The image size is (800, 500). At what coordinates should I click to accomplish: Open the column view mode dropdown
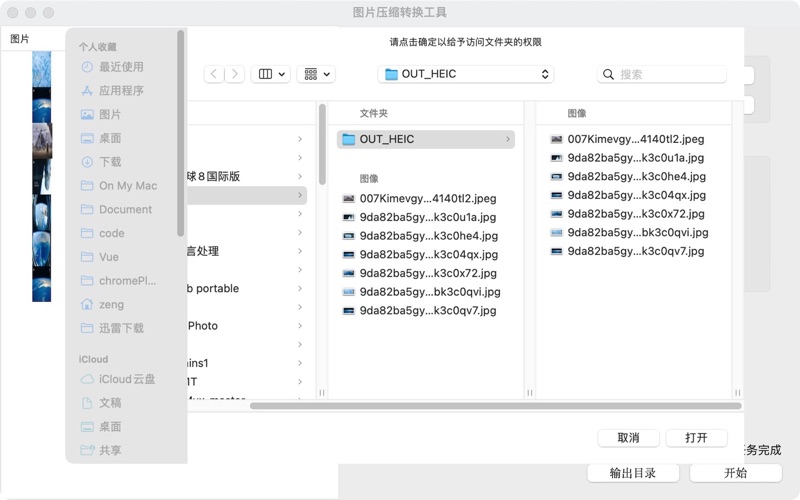[272, 74]
